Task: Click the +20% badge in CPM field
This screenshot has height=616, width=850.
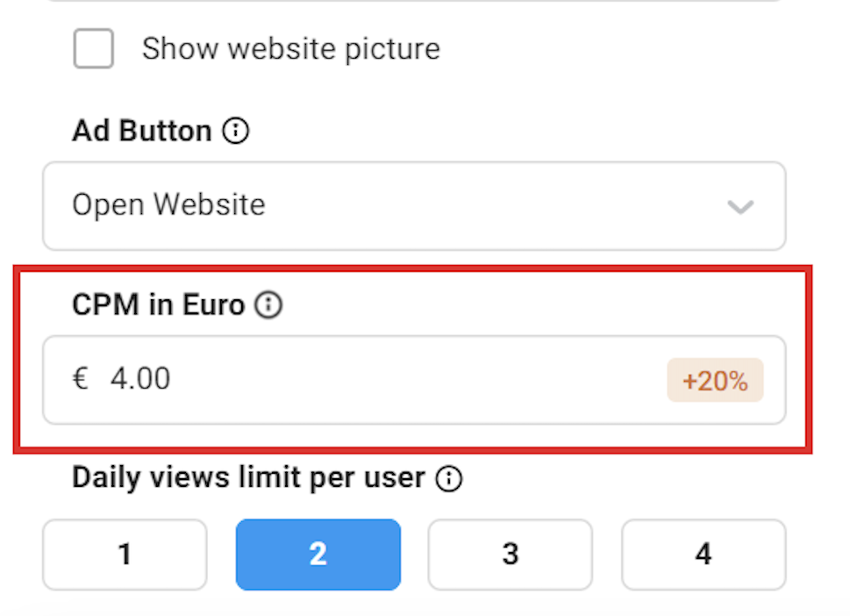Action: click(x=714, y=381)
